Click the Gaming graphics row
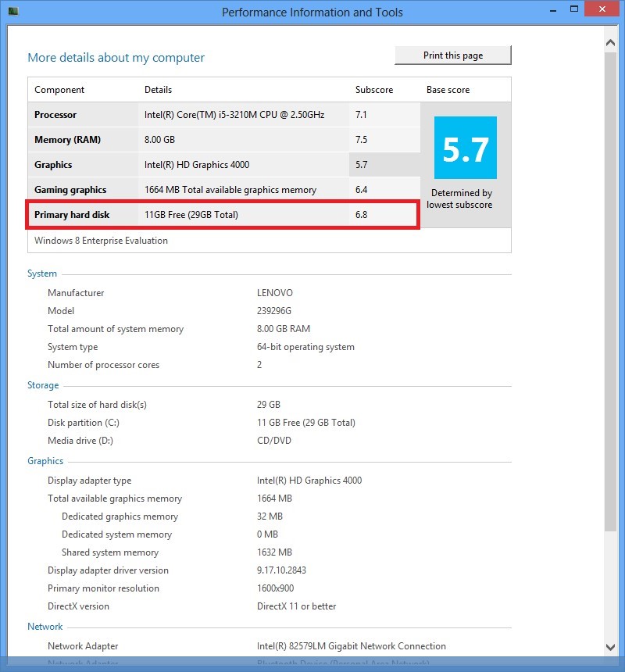 pyautogui.click(x=187, y=190)
